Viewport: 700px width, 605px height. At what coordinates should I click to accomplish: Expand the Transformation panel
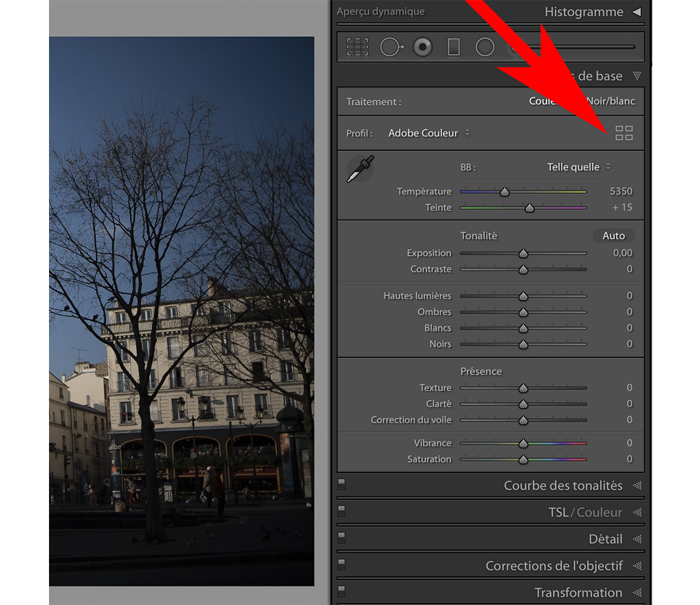pos(636,592)
